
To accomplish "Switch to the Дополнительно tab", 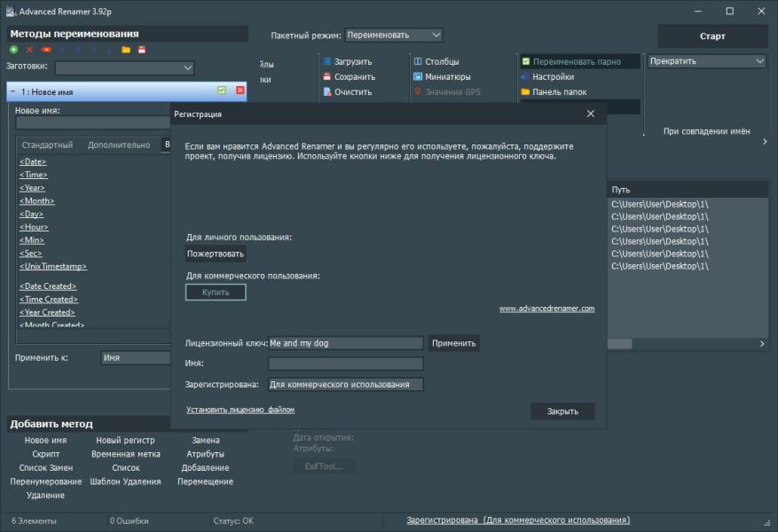I will [x=119, y=145].
